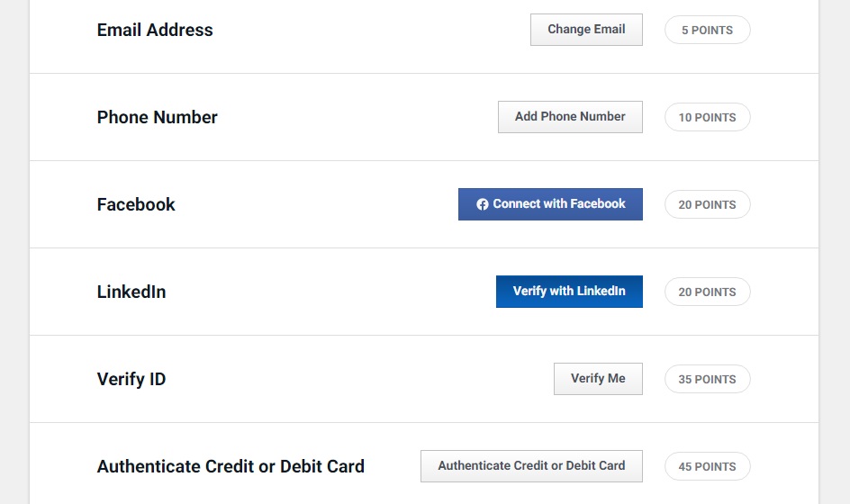
Task: Click the LinkedIn row heading text
Action: point(131,292)
